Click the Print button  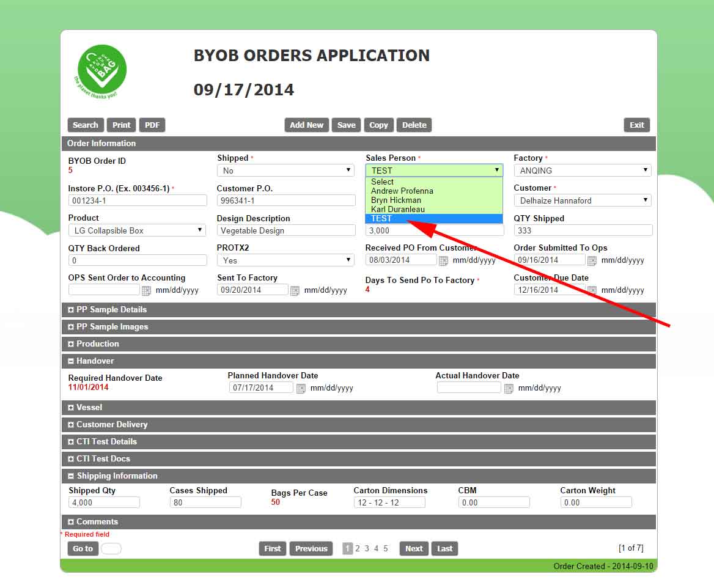point(121,125)
